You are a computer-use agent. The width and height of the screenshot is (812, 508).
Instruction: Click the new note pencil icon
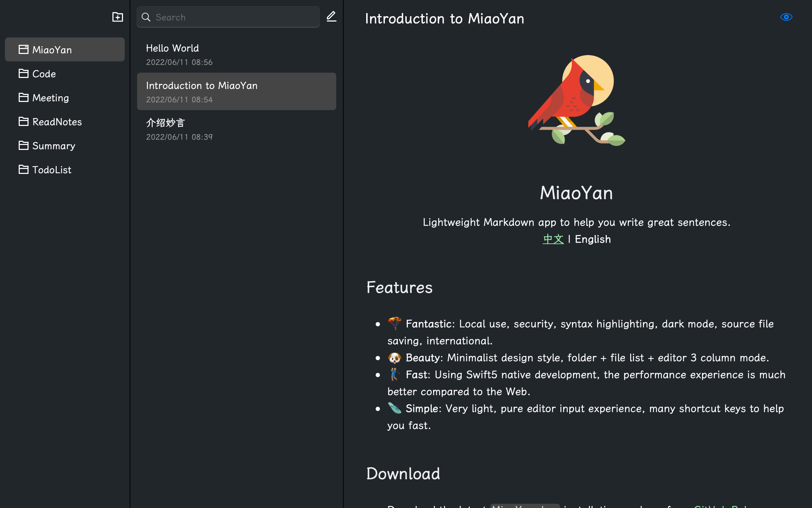(x=331, y=17)
